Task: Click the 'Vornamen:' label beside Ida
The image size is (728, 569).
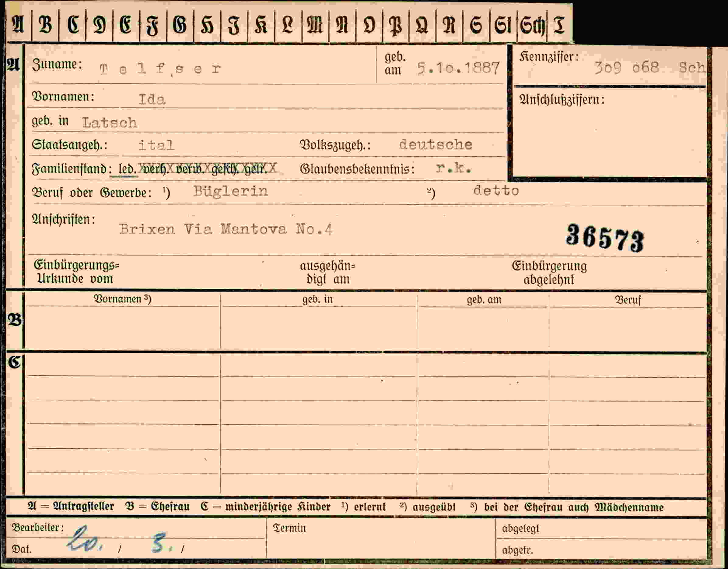Action: [63, 97]
